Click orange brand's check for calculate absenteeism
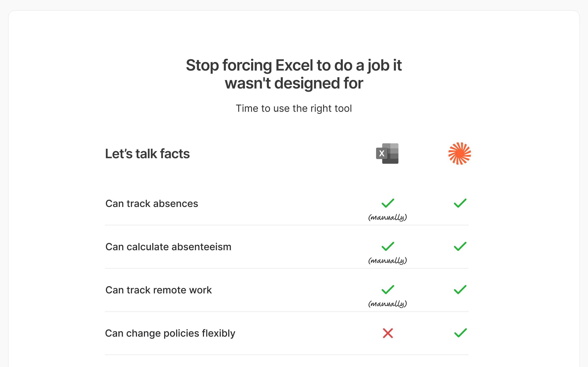 (460, 246)
